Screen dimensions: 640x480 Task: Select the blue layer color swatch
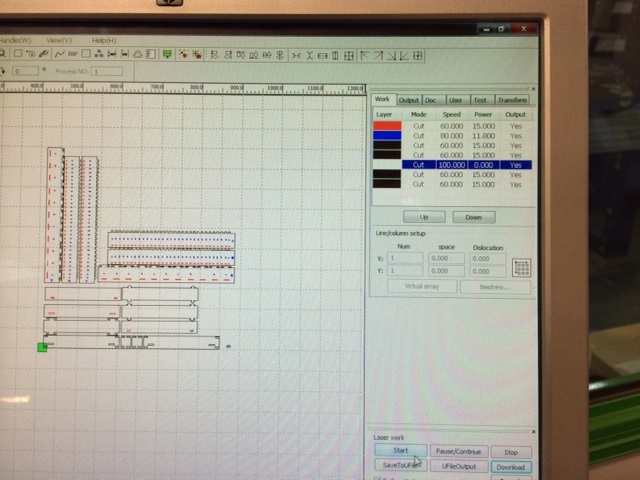[387, 136]
